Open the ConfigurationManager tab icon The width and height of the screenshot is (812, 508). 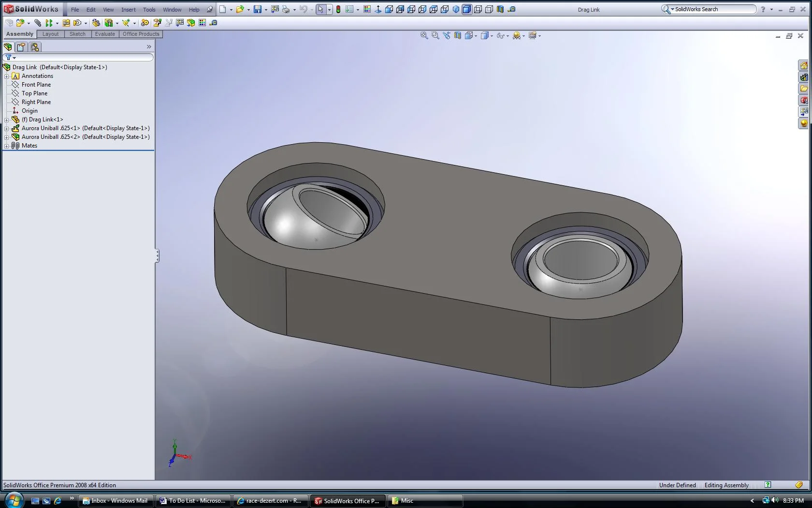point(35,47)
